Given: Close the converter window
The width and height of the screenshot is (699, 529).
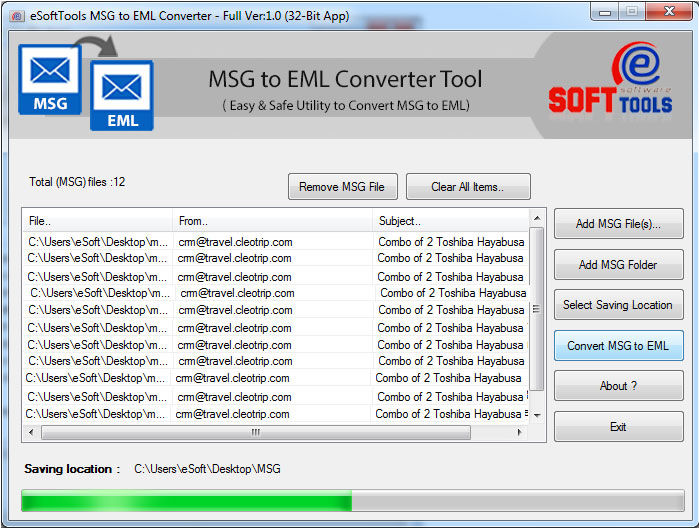Looking at the screenshot, I should point(669,12).
